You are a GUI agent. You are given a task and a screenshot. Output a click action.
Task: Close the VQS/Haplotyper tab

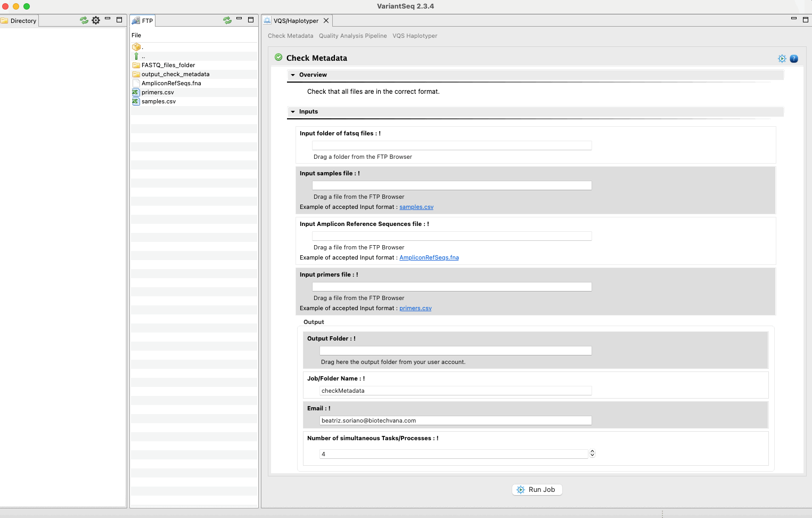coord(326,21)
